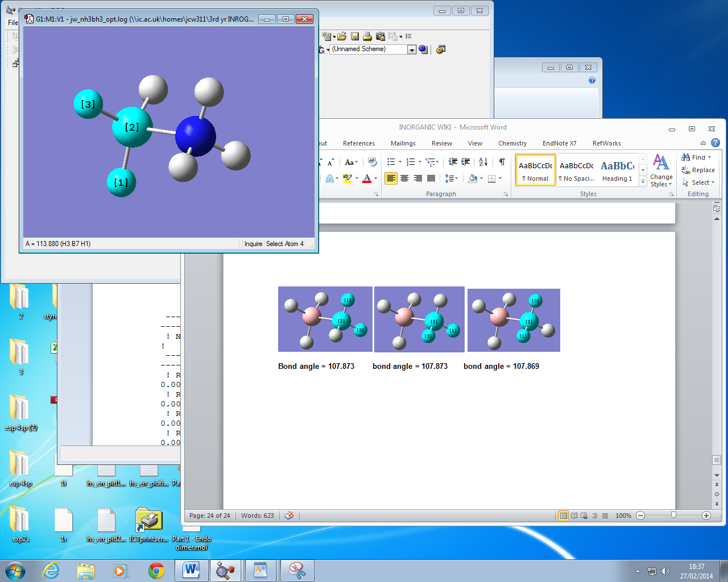Click the Shading paint bucket icon
The width and height of the screenshot is (728, 582).
(472, 178)
